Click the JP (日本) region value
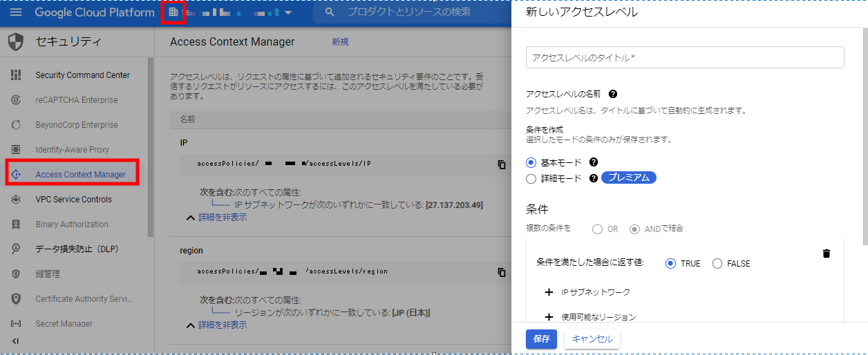Viewport: 868px width, 355px height. pyautogui.click(x=411, y=313)
